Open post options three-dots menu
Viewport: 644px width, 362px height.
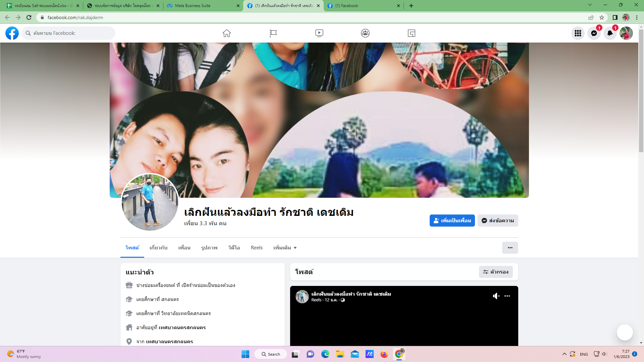point(507,296)
